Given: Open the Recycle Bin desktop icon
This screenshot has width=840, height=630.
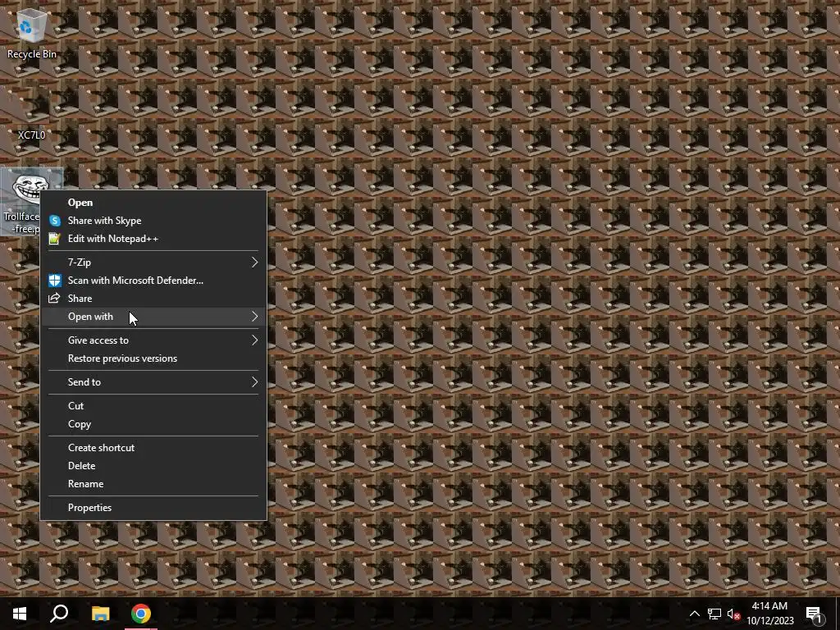Looking at the screenshot, I should tap(32, 33).
